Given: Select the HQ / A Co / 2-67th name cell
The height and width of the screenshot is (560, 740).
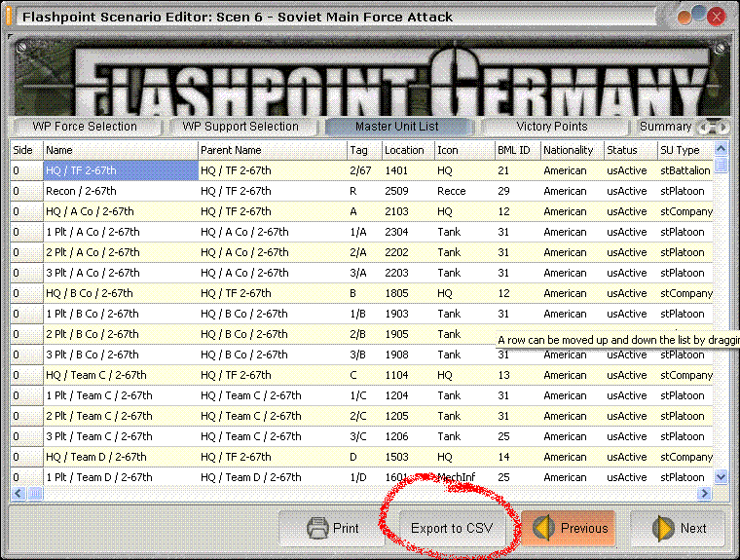Looking at the screenshot, I should point(121,211).
